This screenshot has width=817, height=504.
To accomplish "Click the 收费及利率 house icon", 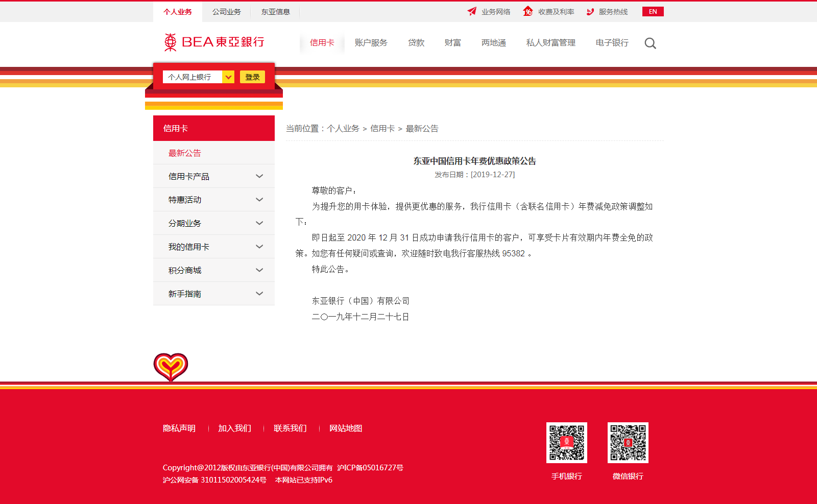I will tap(528, 11).
